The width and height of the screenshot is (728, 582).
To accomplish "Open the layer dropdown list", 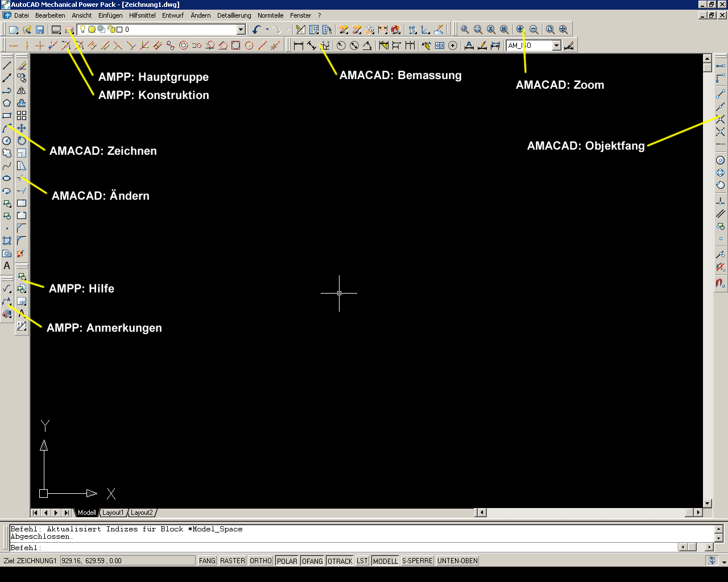I will [241, 30].
